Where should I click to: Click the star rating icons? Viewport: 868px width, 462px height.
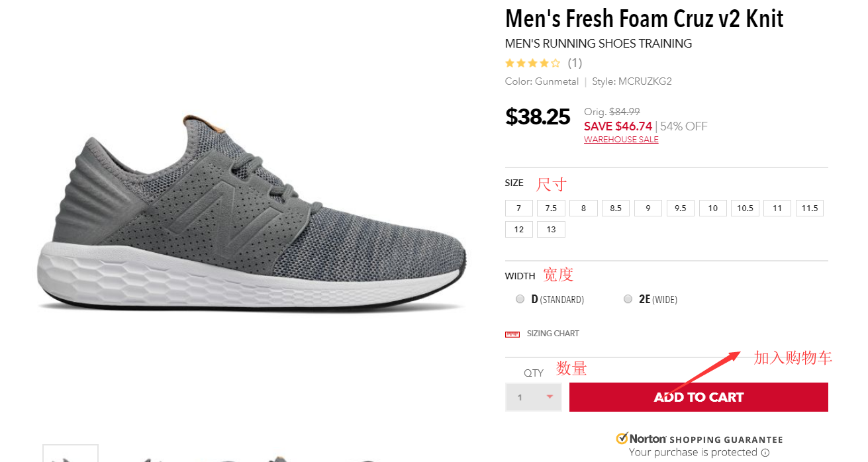[x=532, y=64]
